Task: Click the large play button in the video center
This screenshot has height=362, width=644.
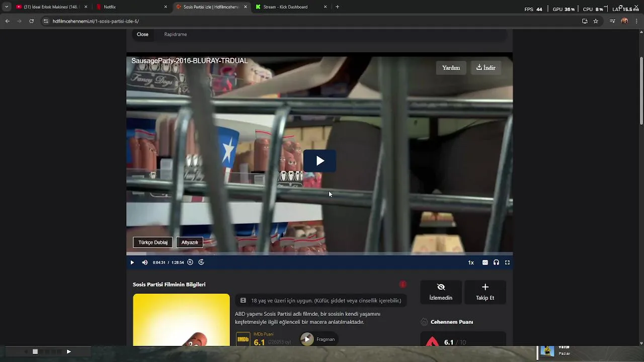Action: coord(319,161)
